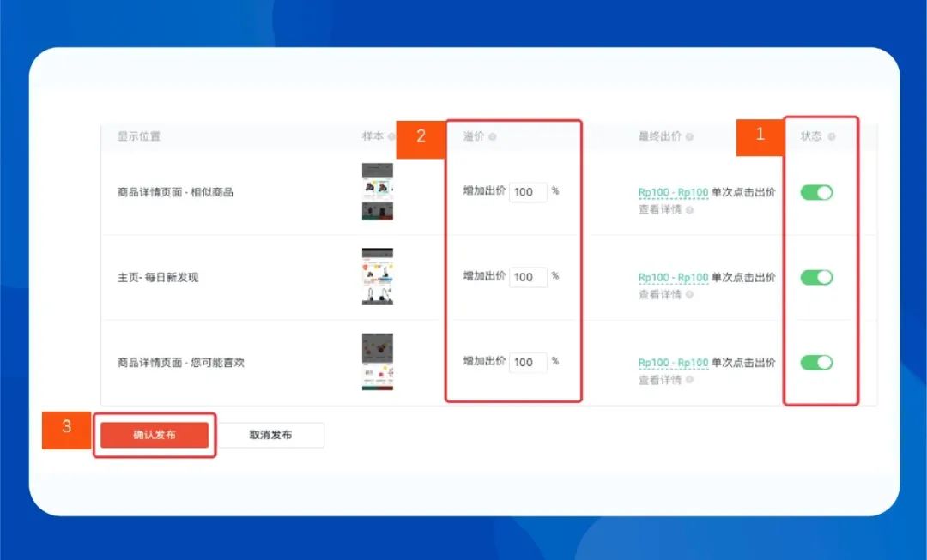The width and height of the screenshot is (927, 560).
Task: Edit the premium percentage for 您可能喜欢
Action: [527, 362]
